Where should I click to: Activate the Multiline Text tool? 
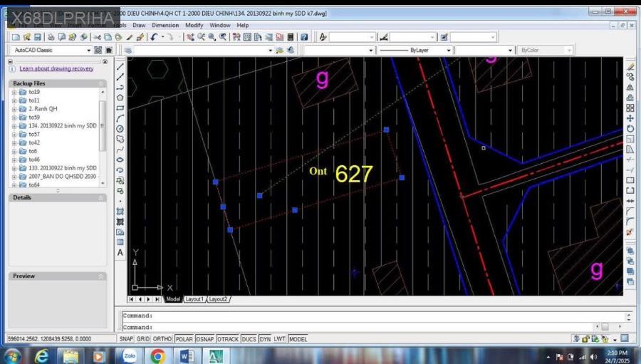click(x=120, y=253)
